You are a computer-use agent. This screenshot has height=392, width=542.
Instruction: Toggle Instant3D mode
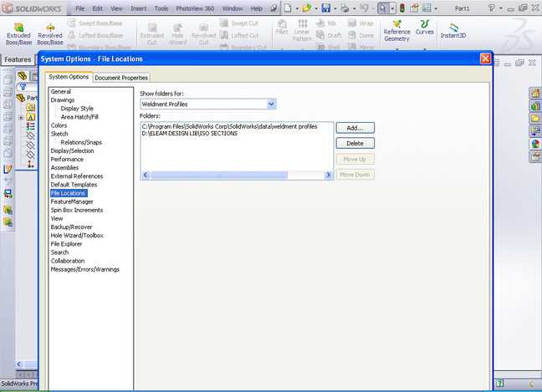tap(453, 31)
